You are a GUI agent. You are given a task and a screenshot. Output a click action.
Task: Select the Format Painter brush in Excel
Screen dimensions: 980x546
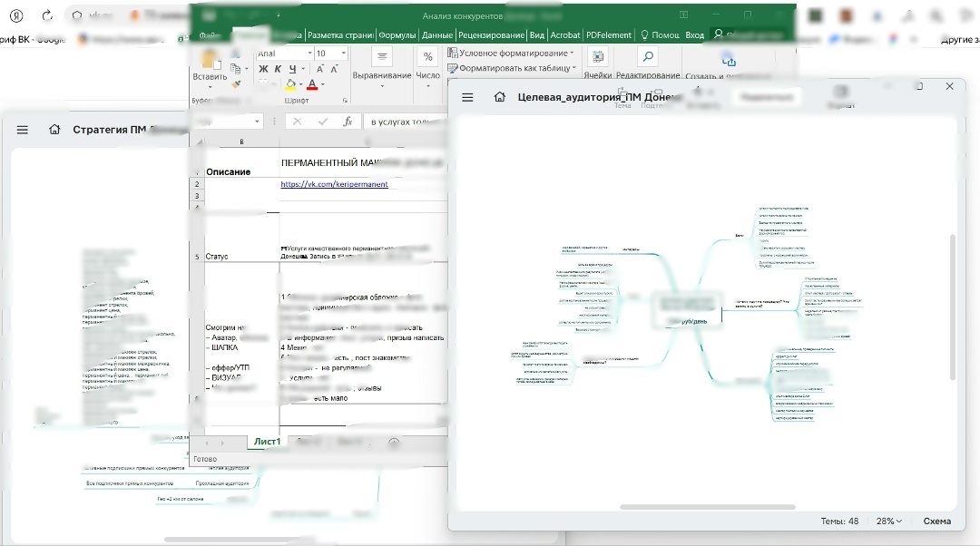pyautogui.click(x=236, y=83)
